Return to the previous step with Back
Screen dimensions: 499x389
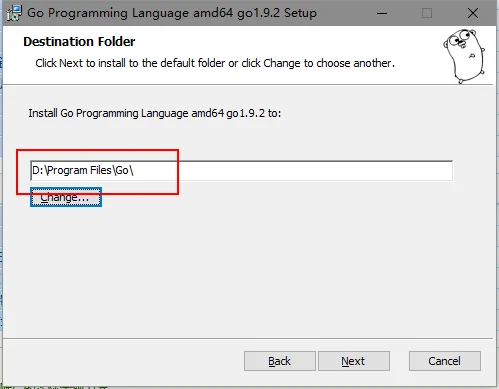coord(280,361)
